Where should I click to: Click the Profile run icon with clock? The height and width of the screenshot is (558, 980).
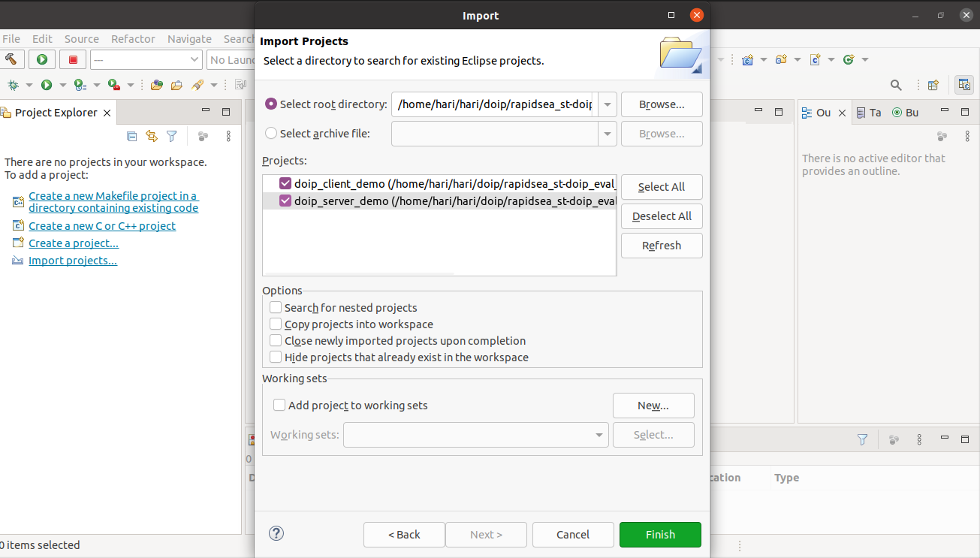[x=80, y=85]
